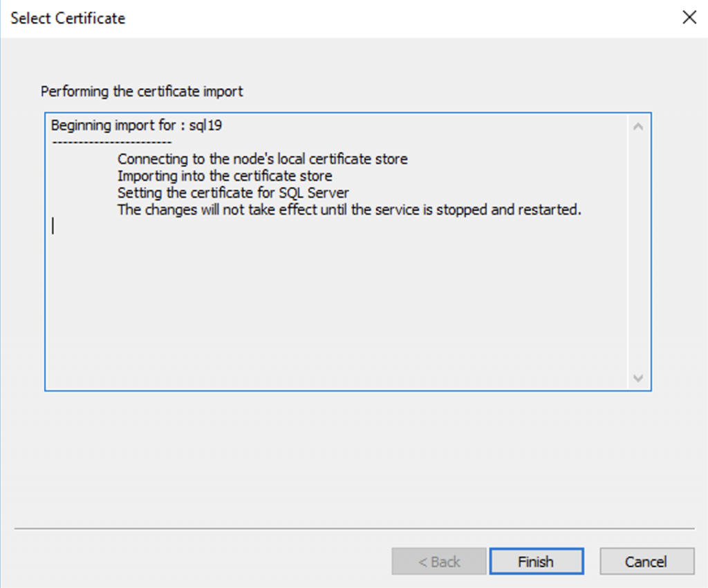Click the Finish button
Viewport: 708px width, 588px height.
[537, 561]
